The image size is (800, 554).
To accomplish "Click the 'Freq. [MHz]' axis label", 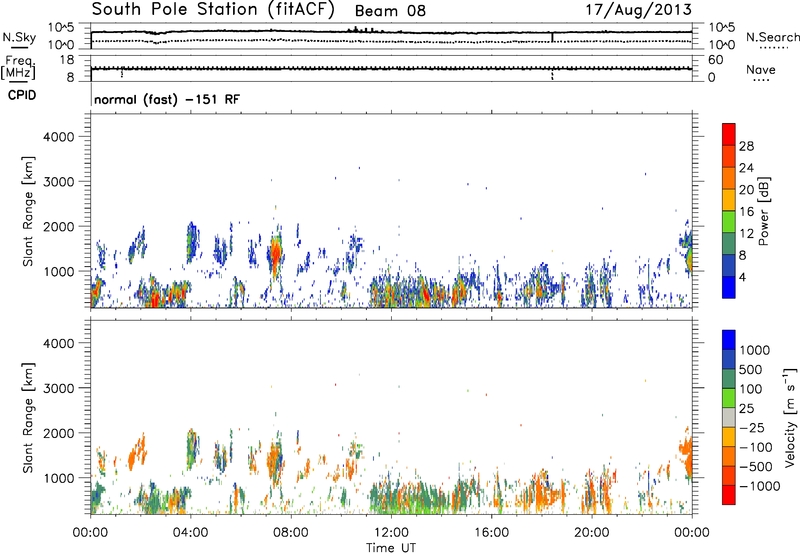I will click(18, 67).
